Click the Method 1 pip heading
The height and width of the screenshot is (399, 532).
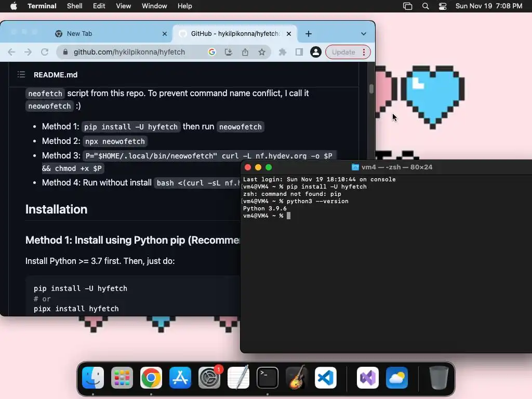pos(132,240)
